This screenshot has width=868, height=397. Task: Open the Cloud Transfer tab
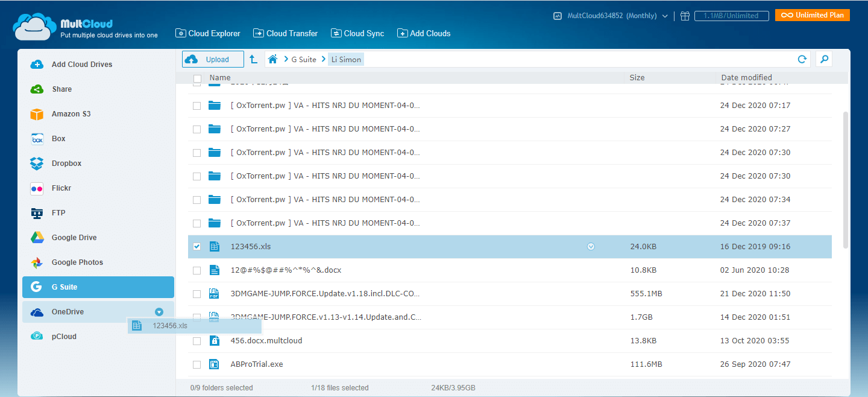click(x=286, y=34)
